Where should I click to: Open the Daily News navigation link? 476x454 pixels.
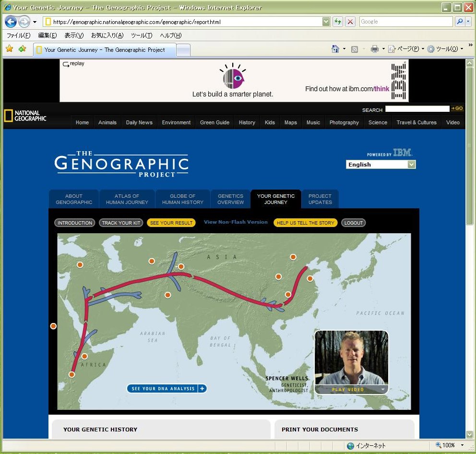tap(139, 122)
